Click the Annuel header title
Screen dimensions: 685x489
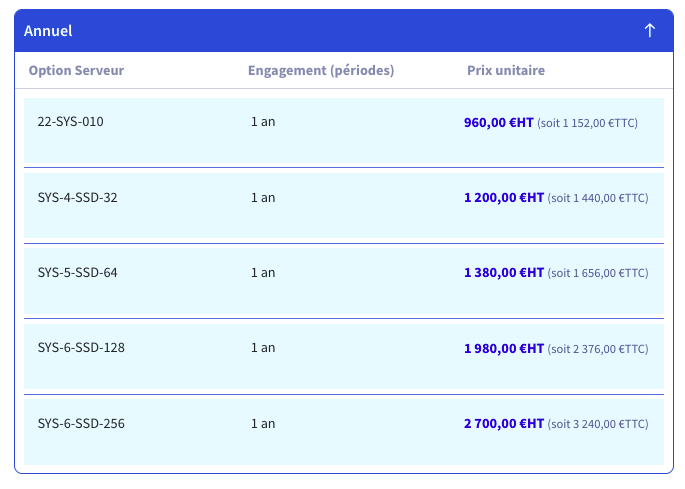pos(48,31)
